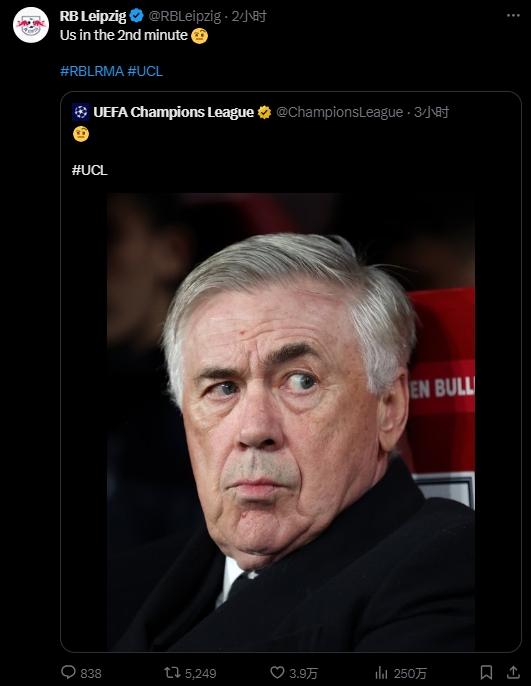This screenshot has height=686, width=531.
Task: Open the blue #UCL hashtag
Action: 145,71
